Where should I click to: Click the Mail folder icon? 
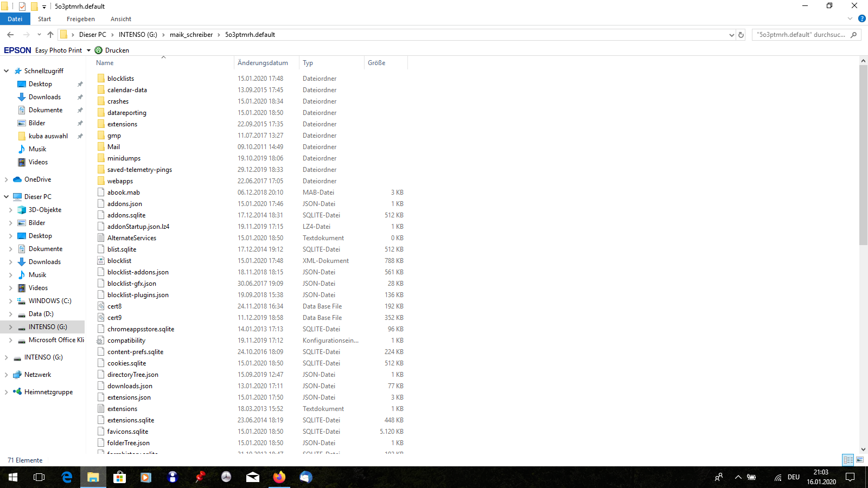click(101, 147)
